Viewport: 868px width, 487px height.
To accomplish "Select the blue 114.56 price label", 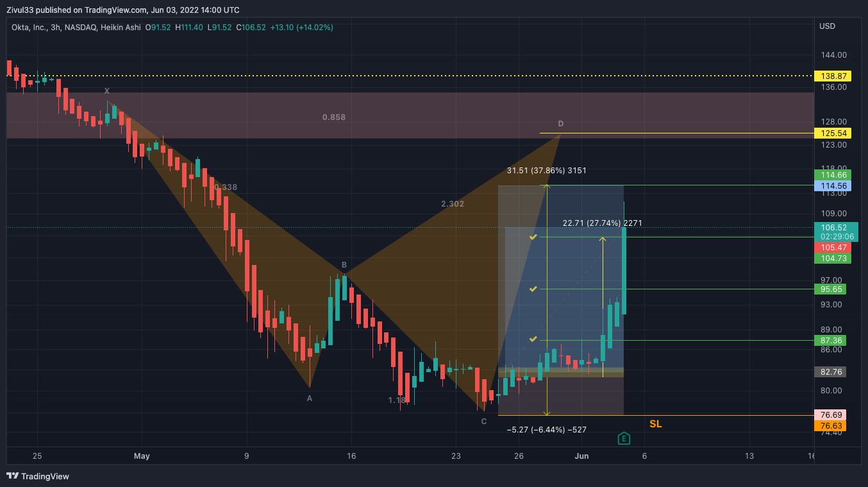I will tap(832, 186).
